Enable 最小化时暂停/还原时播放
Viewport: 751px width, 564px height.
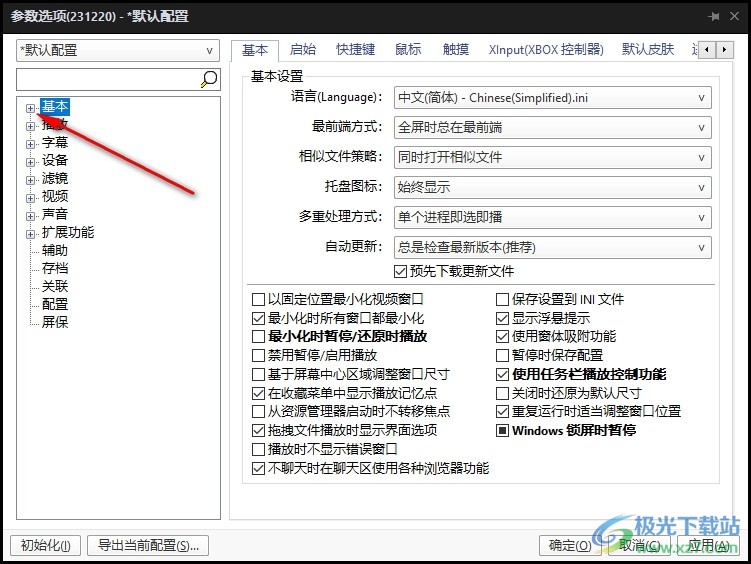click(x=258, y=337)
